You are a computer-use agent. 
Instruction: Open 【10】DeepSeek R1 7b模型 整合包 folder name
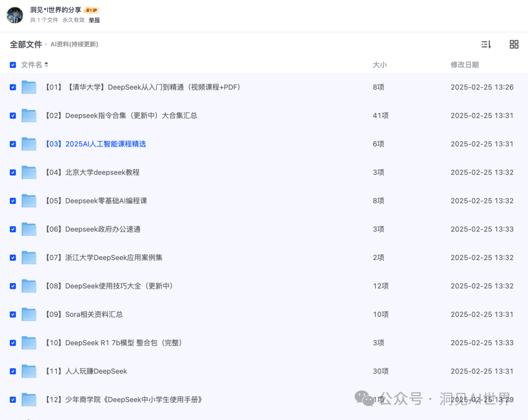114,343
